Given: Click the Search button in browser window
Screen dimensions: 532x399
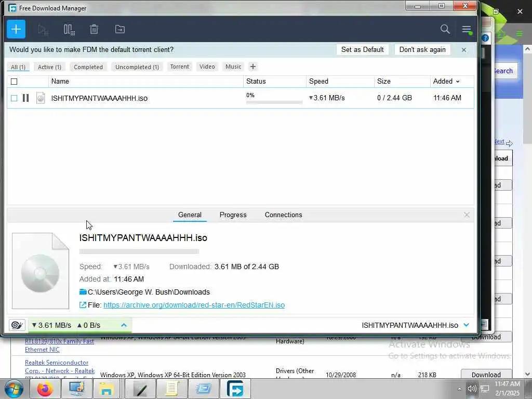Looking at the screenshot, I should pos(504,71).
